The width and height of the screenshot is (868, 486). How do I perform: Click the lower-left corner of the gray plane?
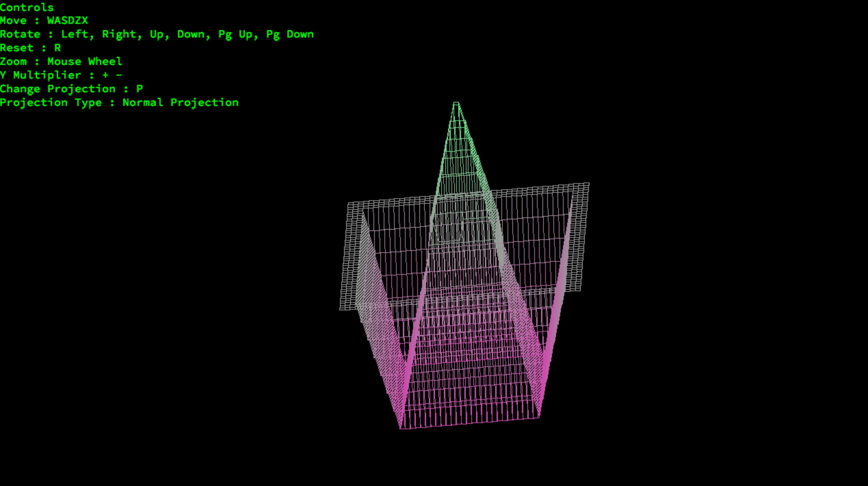tap(341, 309)
